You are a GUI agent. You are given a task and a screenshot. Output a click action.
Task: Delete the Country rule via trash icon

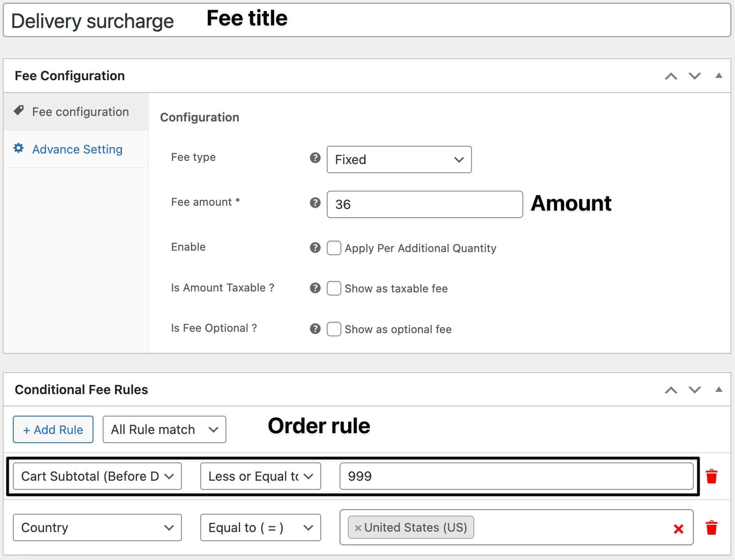[712, 527]
